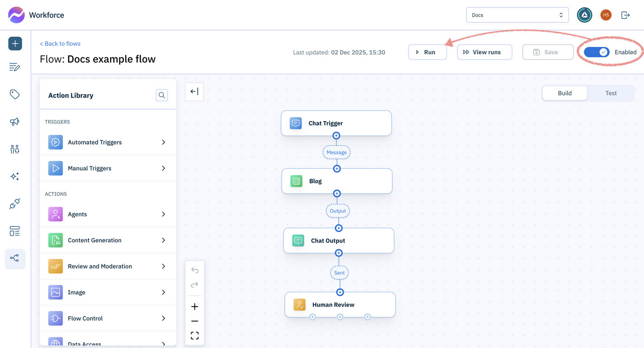Switch to the Build tab
This screenshot has width=644, height=348.
click(x=565, y=93)
